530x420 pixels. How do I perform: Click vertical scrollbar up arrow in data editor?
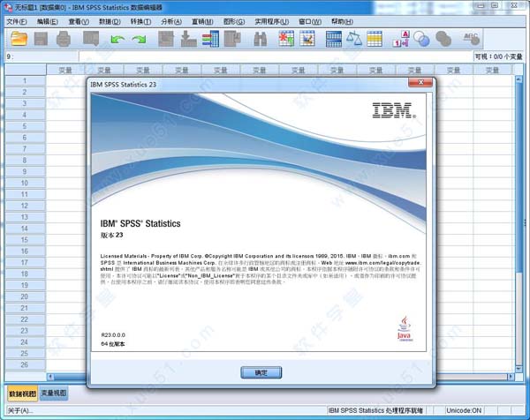(519, 79)
